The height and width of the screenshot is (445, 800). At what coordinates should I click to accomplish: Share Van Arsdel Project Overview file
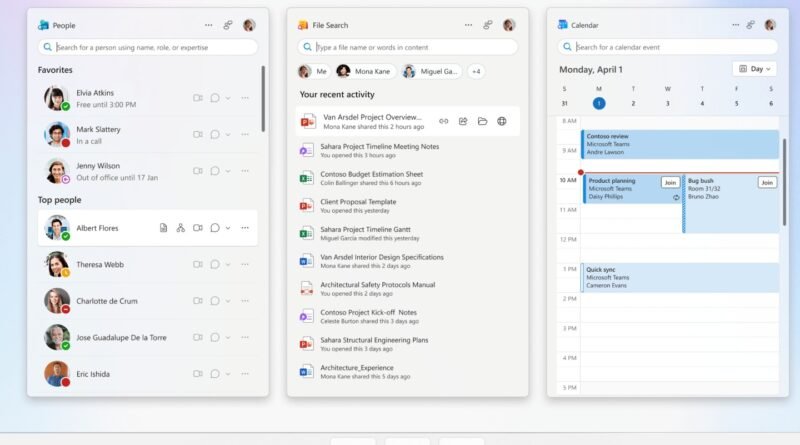point(463,121)
